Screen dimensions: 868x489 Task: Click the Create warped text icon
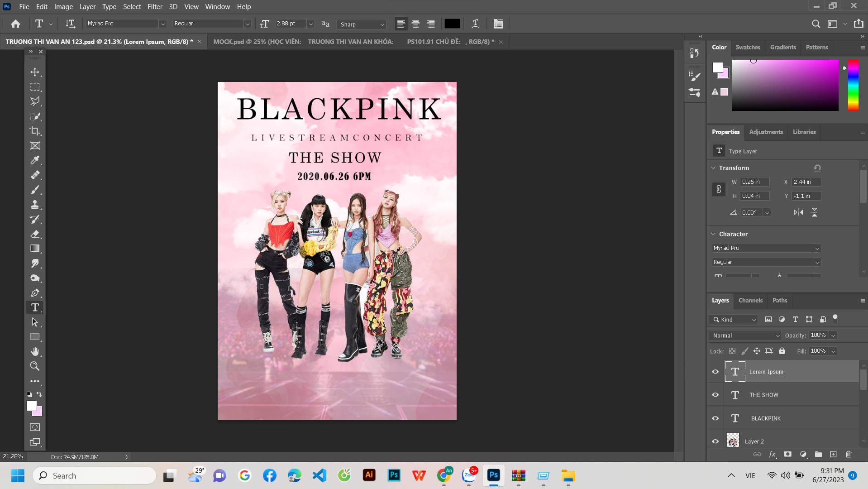(475, 24)
